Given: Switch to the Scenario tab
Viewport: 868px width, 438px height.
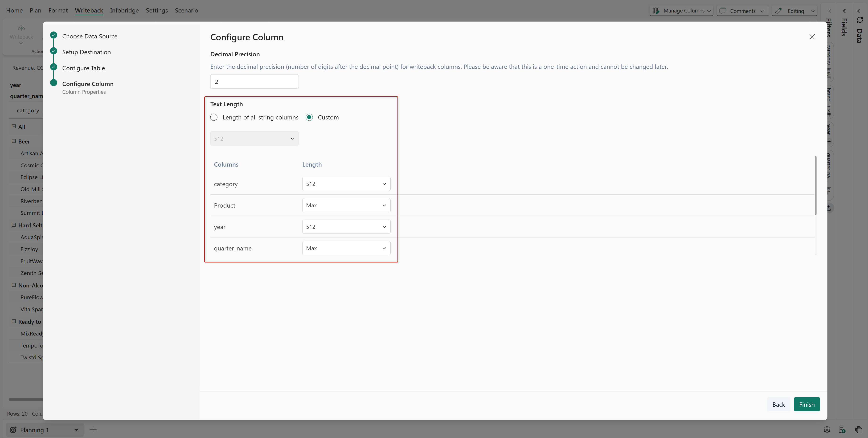Looking at the screenshot, I should click(x=186, y=10).
